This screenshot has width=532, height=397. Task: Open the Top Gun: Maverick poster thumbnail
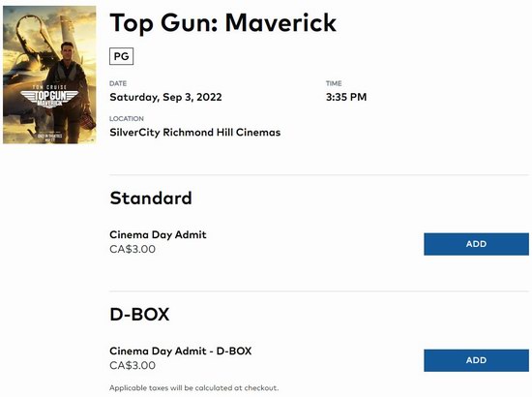49,75
